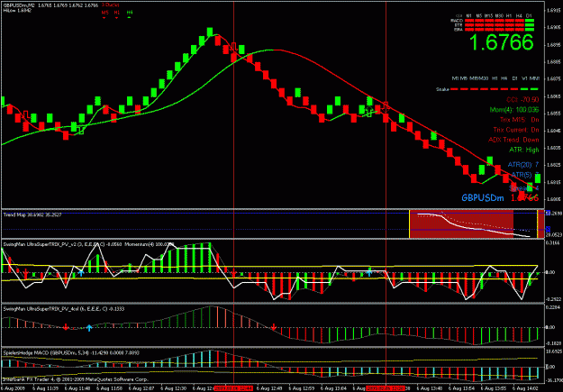Click the blue up arrow in the TRIX_PV_4col panel
This screenshot has width=563, height=392.
click(89, 328)
